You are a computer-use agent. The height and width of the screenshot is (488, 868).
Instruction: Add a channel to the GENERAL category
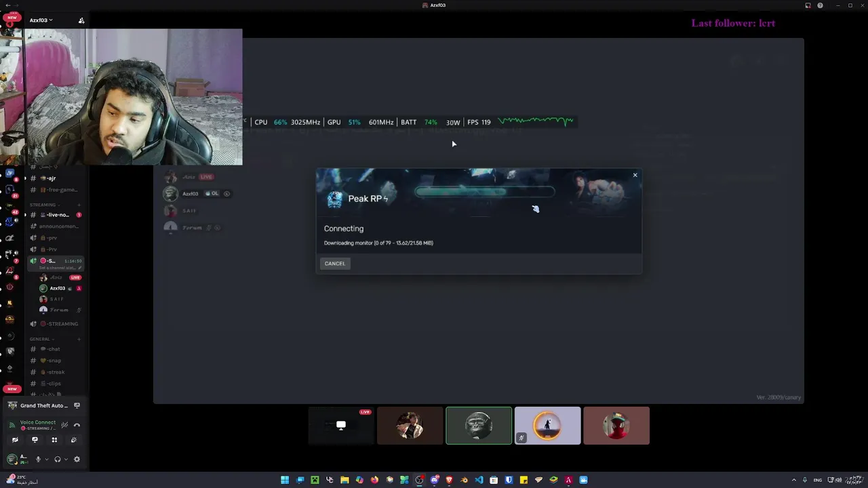[79, 339]
